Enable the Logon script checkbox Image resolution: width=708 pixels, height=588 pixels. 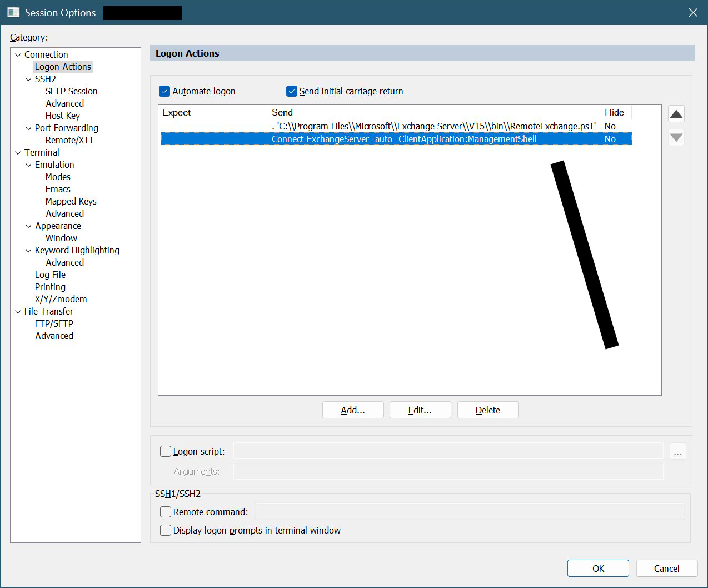[x=166, y=451]
